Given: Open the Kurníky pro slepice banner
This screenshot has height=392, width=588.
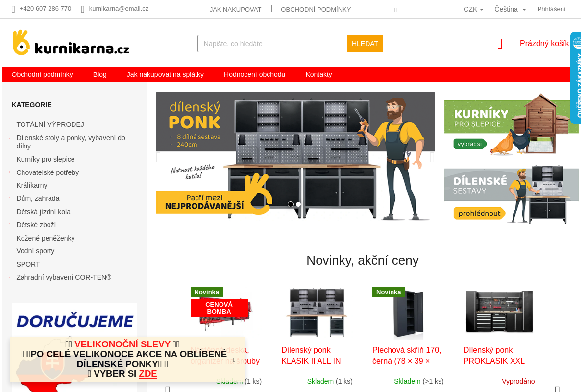Looking at the screenshot, I should [512, 124].
